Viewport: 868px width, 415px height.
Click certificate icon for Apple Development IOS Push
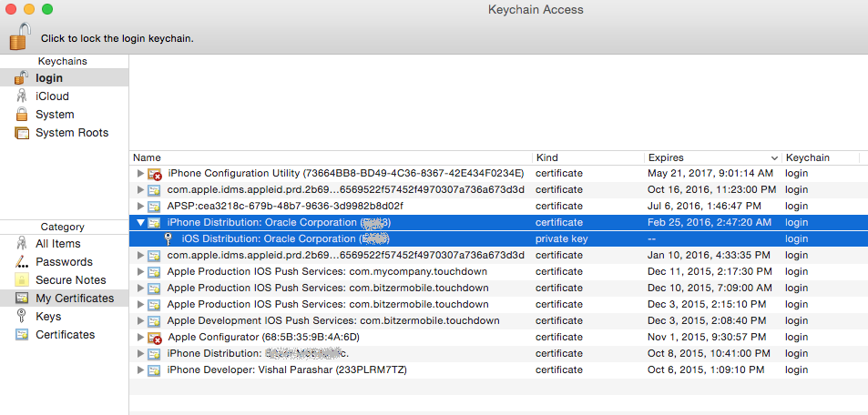coord(154,321)
